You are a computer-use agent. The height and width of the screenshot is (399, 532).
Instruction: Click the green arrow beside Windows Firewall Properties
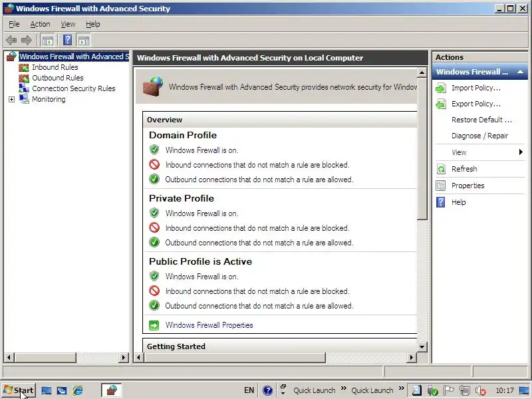(154, 325)
